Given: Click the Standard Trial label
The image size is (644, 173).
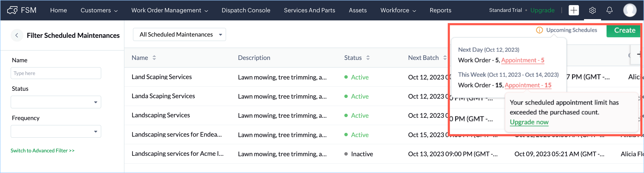Looking at the screenshot, I should 505,10.
